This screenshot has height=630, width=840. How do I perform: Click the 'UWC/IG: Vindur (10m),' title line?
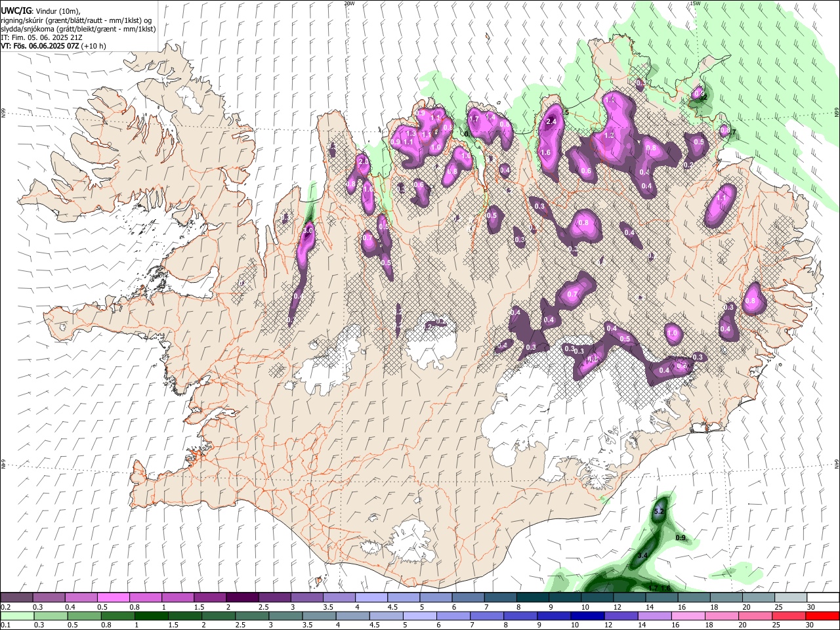(x=41, y=10)
